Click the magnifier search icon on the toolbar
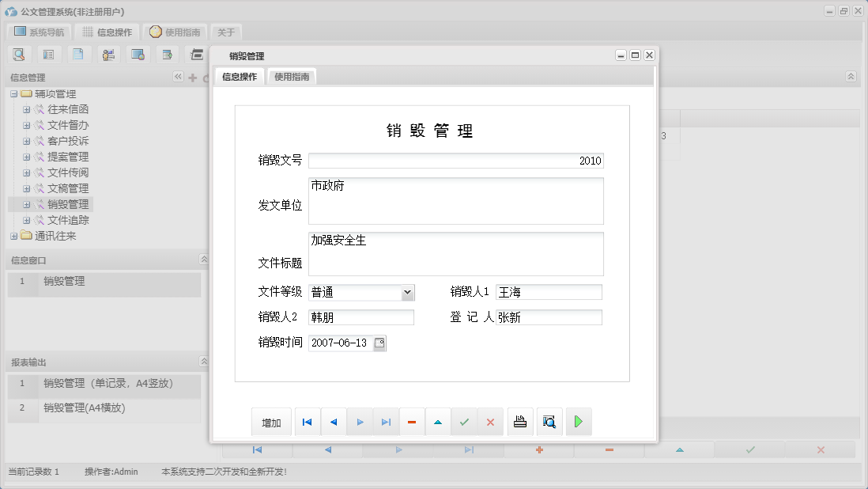868x489 pixels. coord(19,54)
